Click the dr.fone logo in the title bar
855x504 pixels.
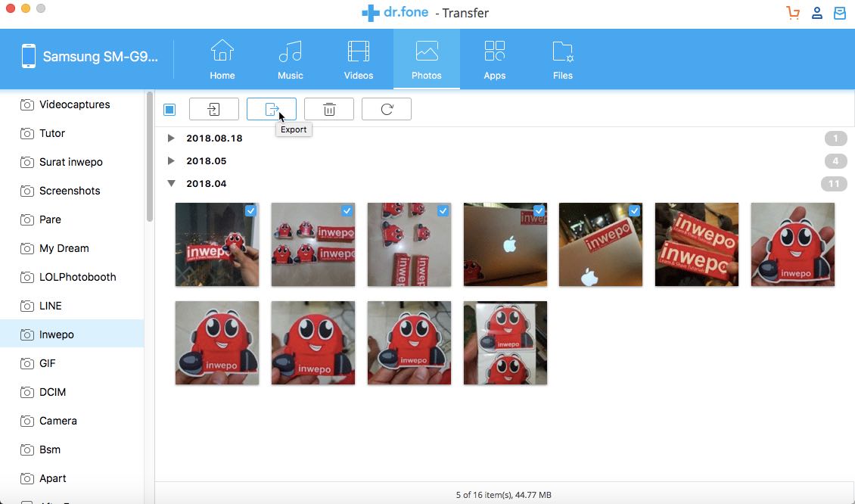(x=395, y=13)
